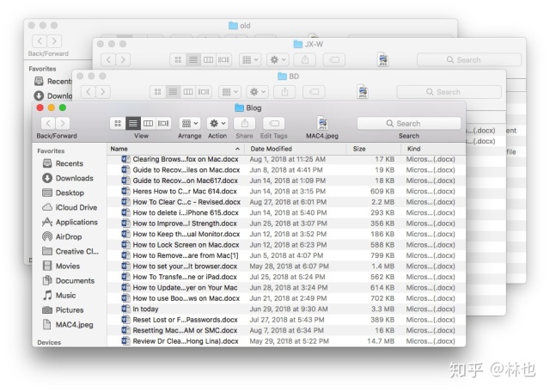Image resolution: width=550 pixels, height=392 pixels.
Task: Select 'How to use Boo...ws on Mac.docx'
Action: point(286,298)
